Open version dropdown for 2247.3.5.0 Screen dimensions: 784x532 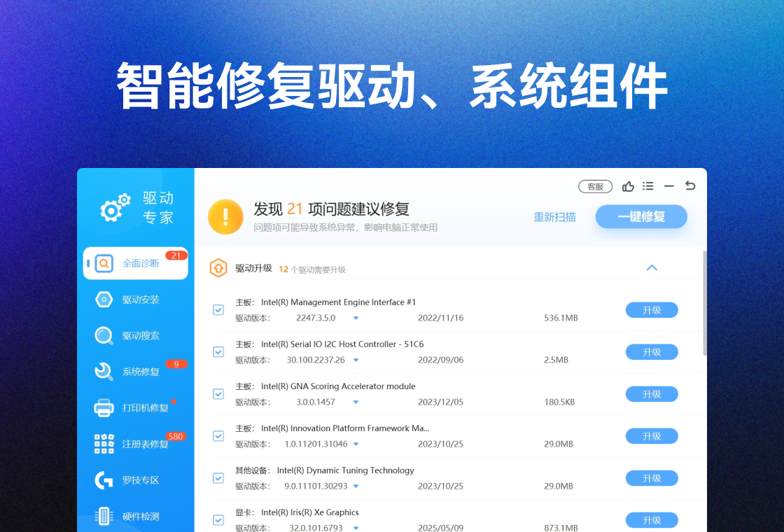pos(356,318)
